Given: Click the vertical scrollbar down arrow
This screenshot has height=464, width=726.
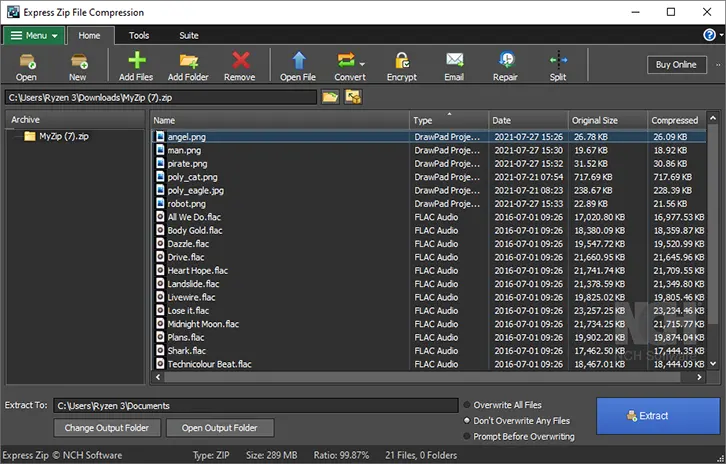Looking at the screenshot, I should point(713,364).
